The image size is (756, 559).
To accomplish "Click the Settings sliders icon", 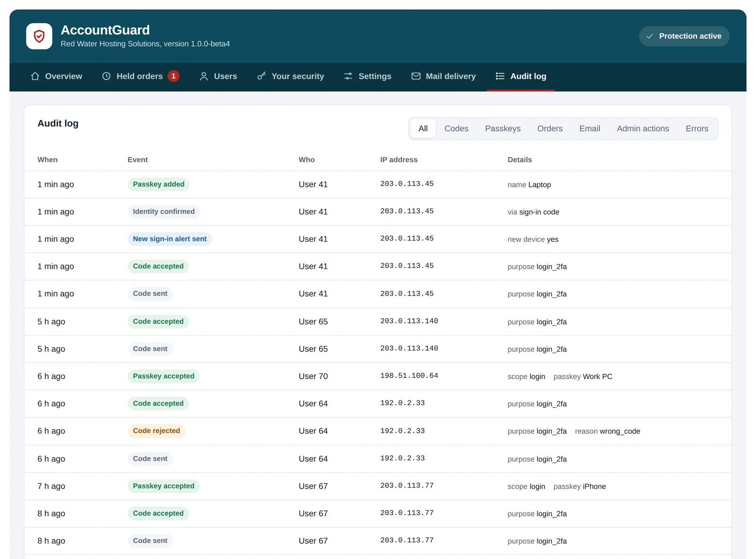I will pyautogui.click(x=348, y=76).
